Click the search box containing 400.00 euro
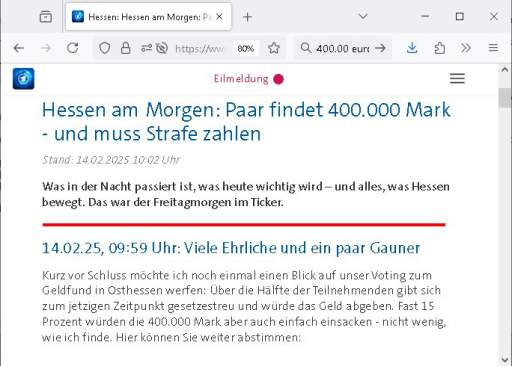Image resolution: width=512 pixels, height=366 pixels. (343, 49)
